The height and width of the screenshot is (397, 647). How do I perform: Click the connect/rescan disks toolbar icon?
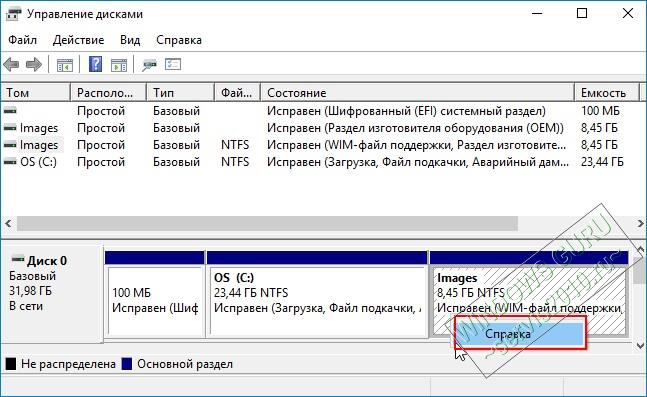[149, 65]
